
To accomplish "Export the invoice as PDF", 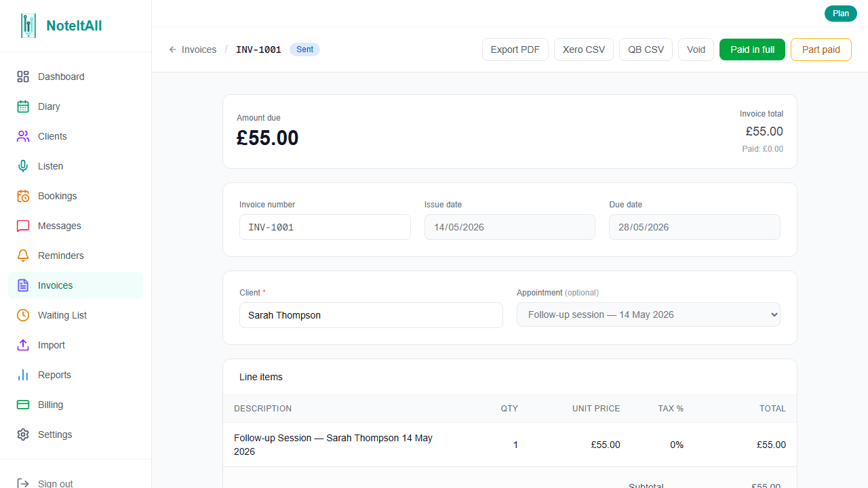I will (515, 49).
